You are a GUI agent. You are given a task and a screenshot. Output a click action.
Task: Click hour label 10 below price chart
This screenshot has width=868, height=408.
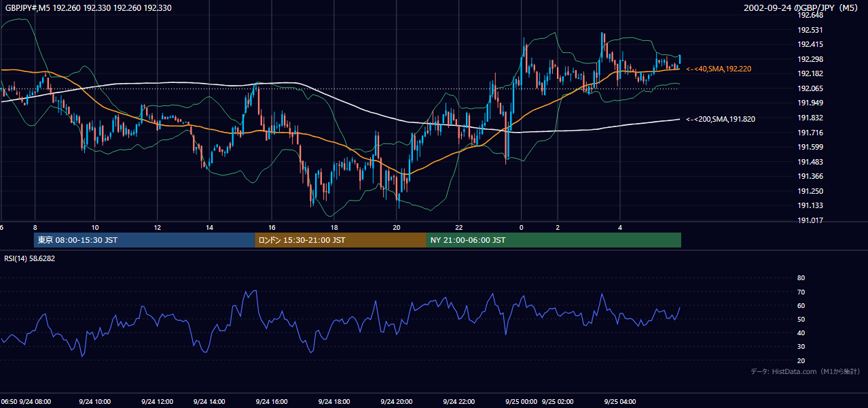coord(95,227)
